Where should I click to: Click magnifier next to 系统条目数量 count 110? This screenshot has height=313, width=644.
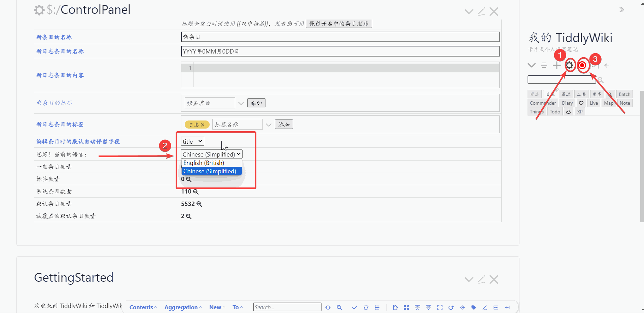[x=195, y=192]
